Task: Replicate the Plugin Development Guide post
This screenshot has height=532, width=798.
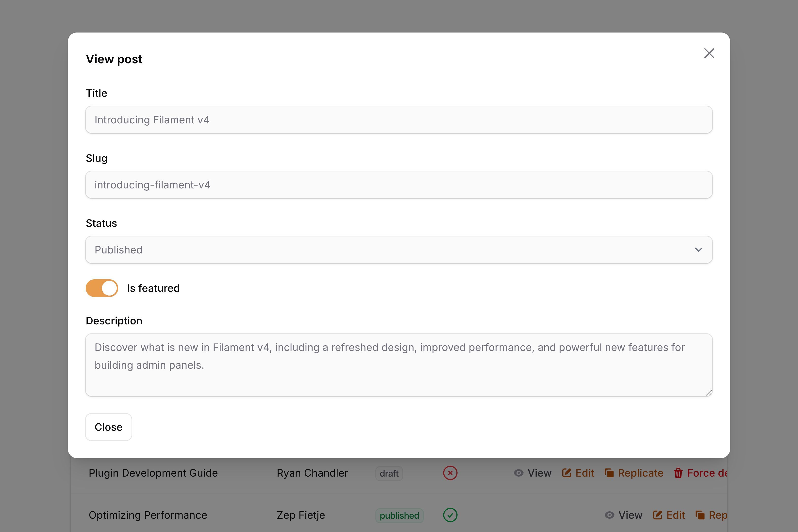Action: [x=634, y=473]
